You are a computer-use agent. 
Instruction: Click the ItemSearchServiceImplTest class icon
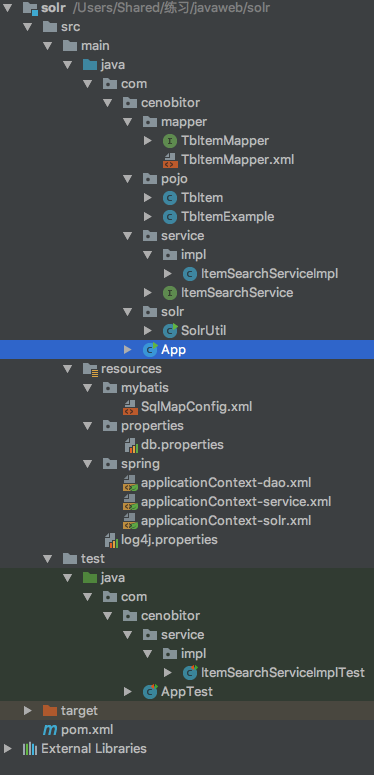pyautogui.click(x=190, y=672)
